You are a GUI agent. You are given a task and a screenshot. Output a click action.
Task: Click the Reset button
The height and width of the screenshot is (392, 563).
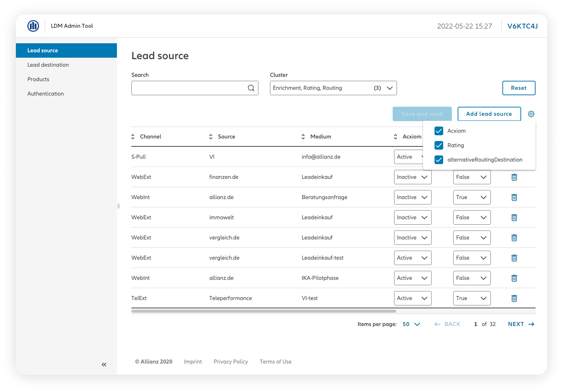click(x=519, y=88)
